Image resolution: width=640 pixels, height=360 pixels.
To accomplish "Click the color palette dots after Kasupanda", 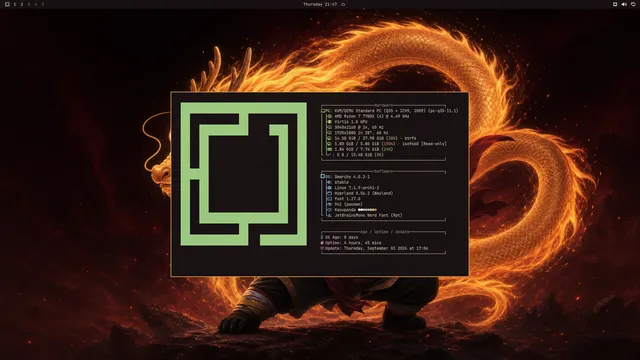I will coord(367,210).
